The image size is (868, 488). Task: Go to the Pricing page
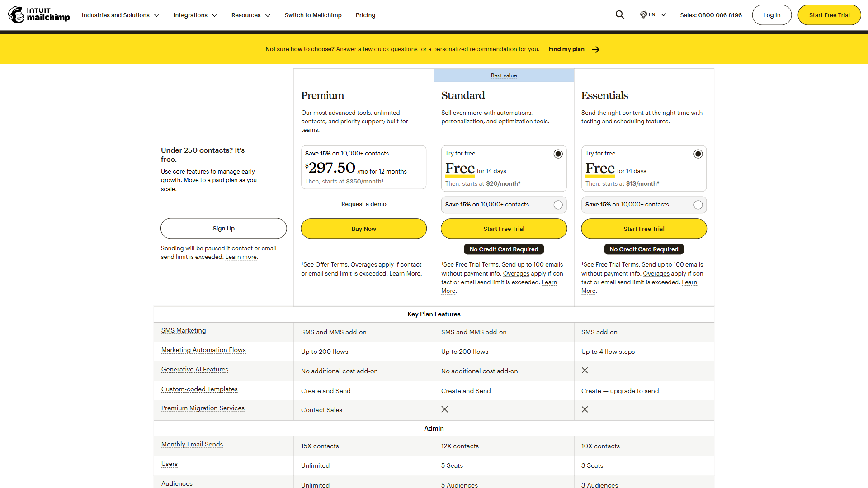[365, 15]
